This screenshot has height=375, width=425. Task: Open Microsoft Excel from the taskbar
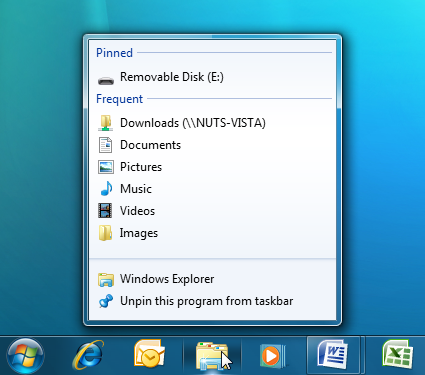pos(397,355)
